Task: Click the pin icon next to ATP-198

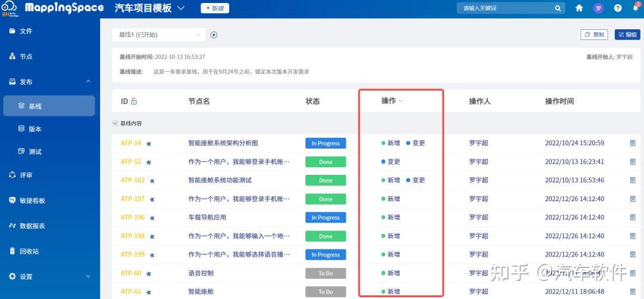Action: [x=152, y=236]
